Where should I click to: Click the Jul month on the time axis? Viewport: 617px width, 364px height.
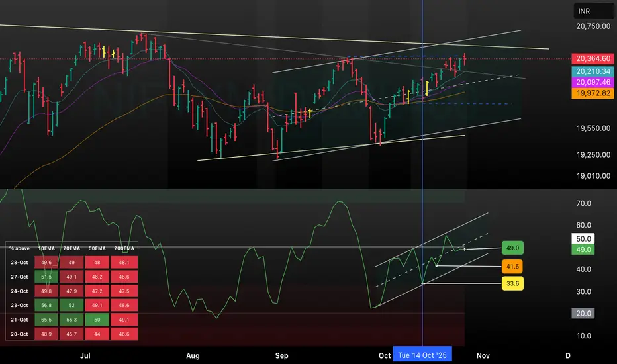click(x=85, y=356)
